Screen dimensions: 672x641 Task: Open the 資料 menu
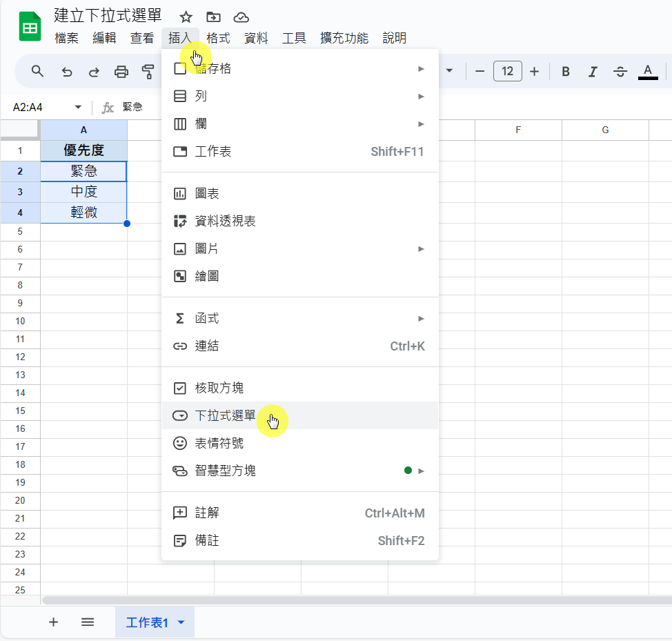pyautogui.click(x=256, y=38)
